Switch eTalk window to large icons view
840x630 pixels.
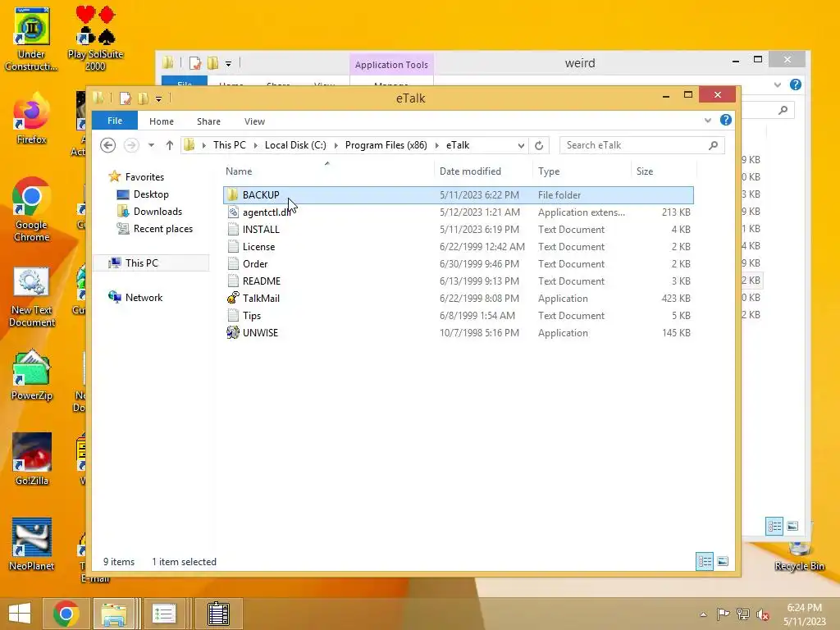[723, 561]
